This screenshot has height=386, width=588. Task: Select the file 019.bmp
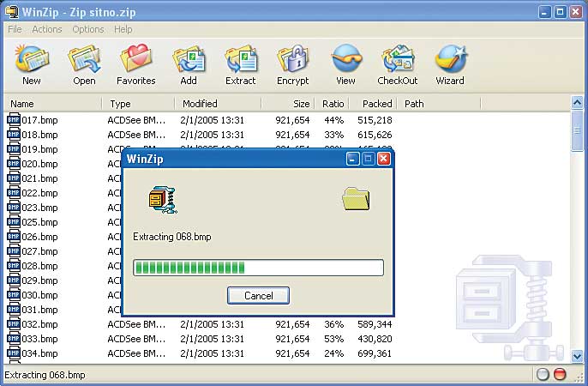[x=39, y=149]
